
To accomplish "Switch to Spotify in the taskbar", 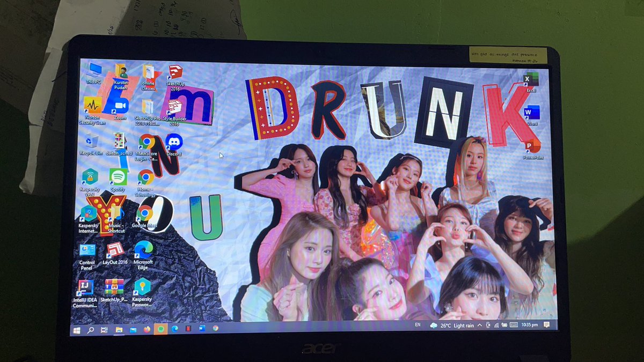I will [x=160, y=329].
